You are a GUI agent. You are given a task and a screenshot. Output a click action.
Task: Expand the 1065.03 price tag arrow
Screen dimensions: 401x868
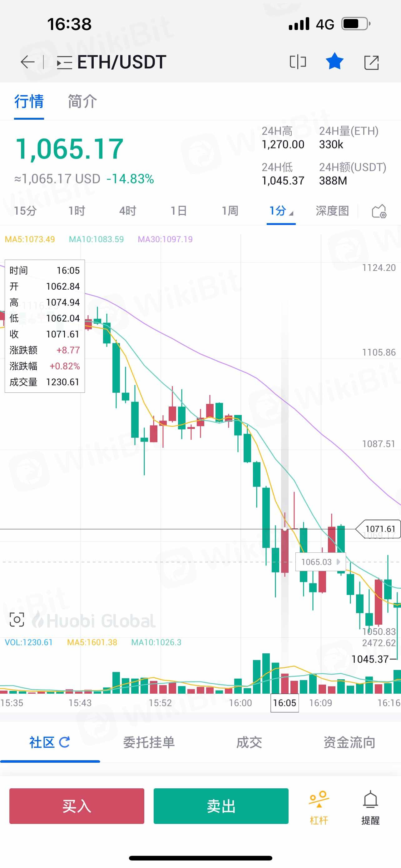click(338, 562)
